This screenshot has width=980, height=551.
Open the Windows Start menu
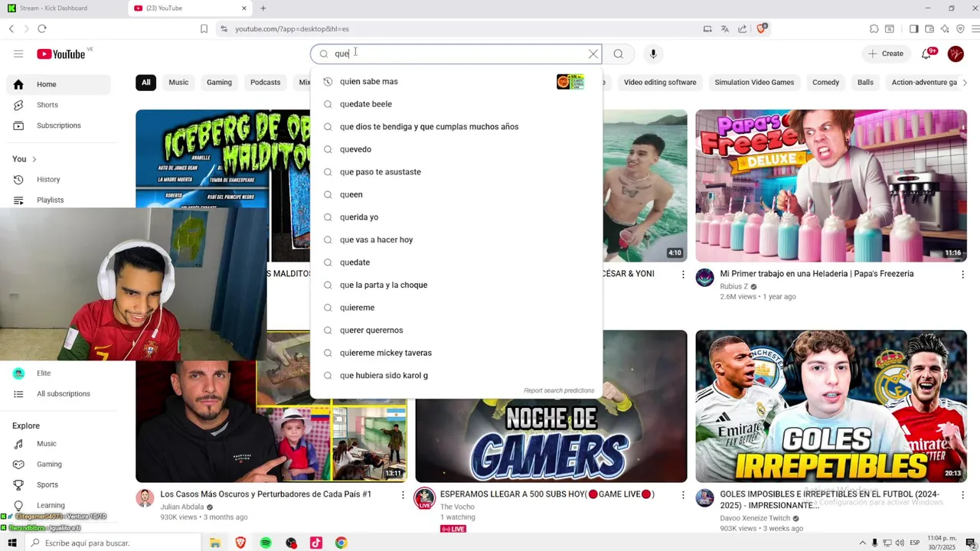pyautogui.click(x=11, y=543)
